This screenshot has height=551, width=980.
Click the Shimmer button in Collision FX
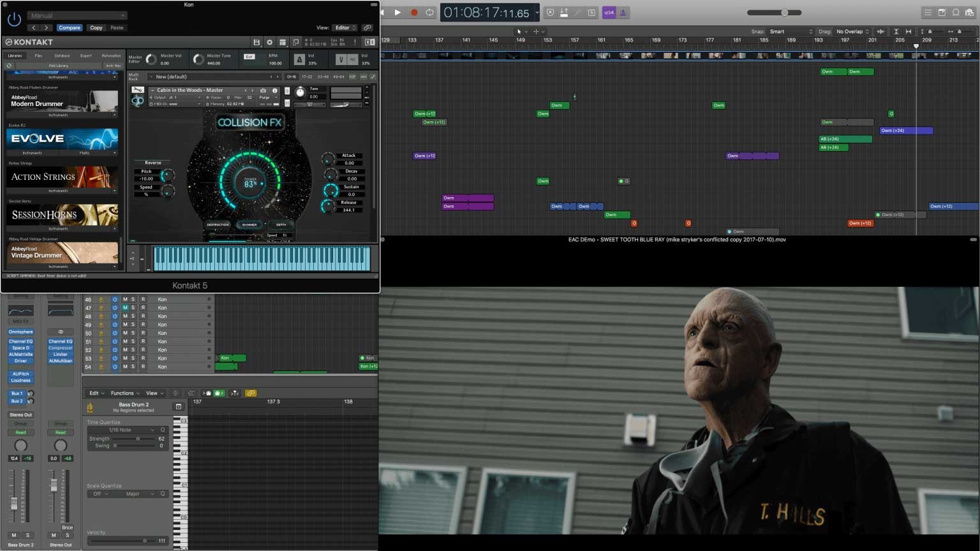click(x=249, y=224)
